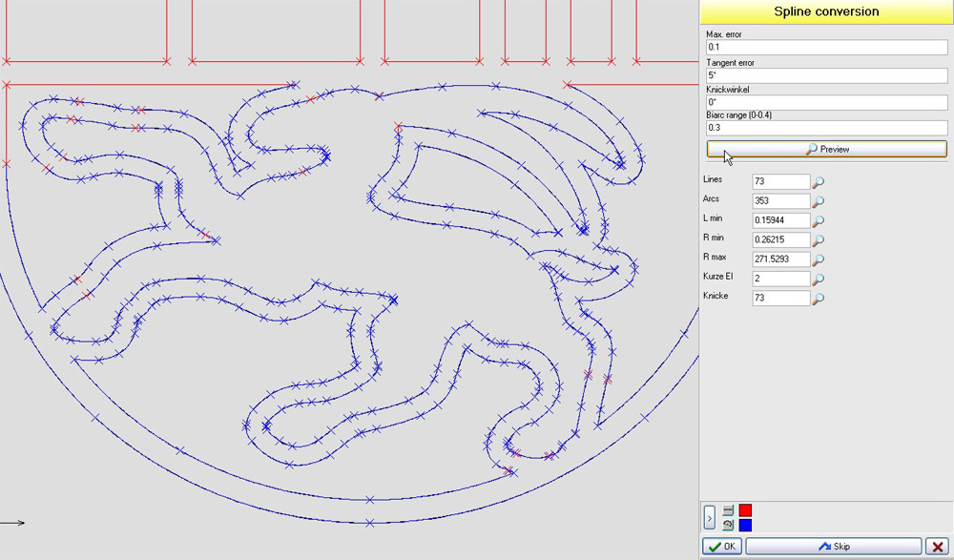The height and width of the screenshot is (560, 954).
Task: Open the blue arc color swatch
Action: point(745,525)
